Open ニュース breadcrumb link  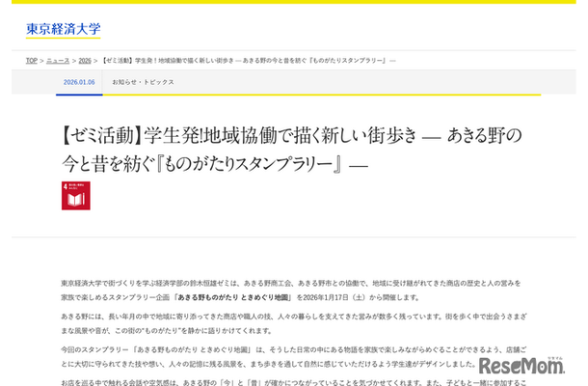(x=58, y=61)
